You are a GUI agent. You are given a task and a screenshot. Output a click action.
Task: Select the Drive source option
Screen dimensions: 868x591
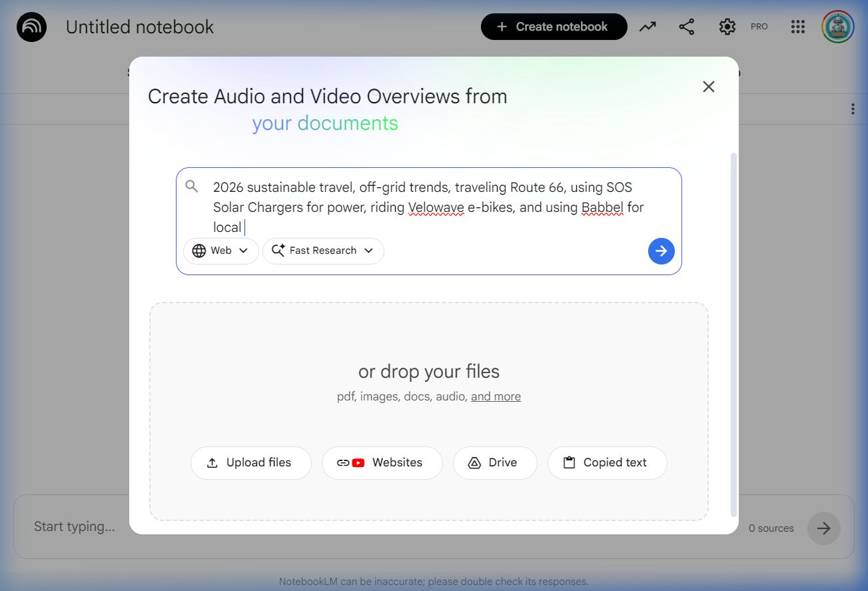[x=494, y=463]
